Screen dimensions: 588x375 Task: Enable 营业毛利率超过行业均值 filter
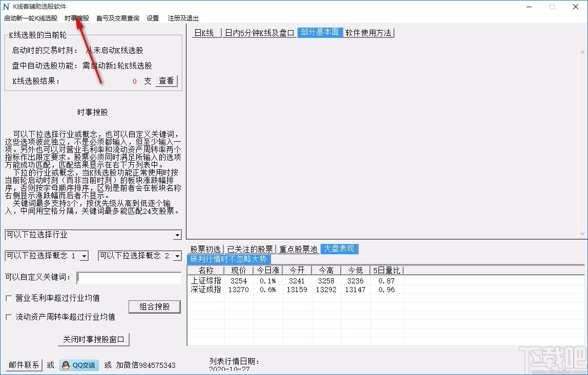pos(8,298)
